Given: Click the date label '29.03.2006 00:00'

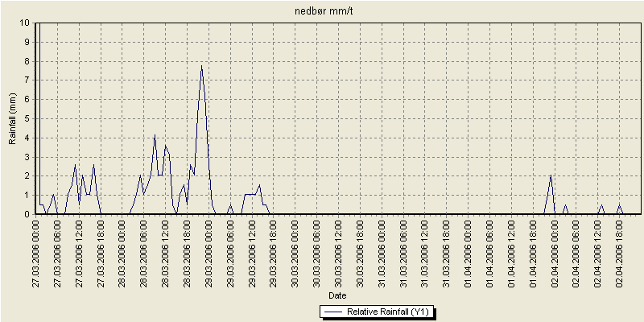Looking at the screenshot, I should coord(209,253).
